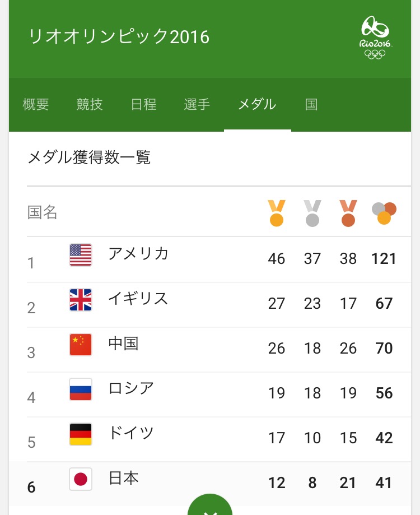Click the リオオリンピック2016 header title
Viewport: 420px width, 515px height.
(119, 36)
